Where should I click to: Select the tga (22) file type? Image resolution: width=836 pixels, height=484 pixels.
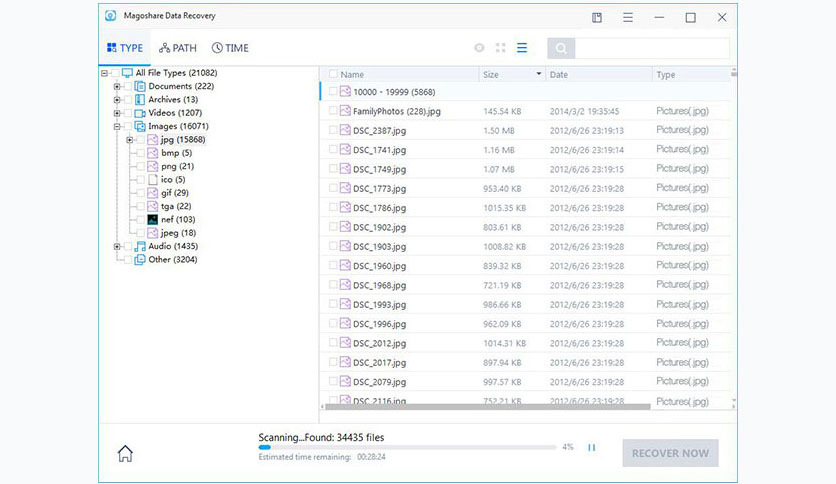click(x=176, y=206)
